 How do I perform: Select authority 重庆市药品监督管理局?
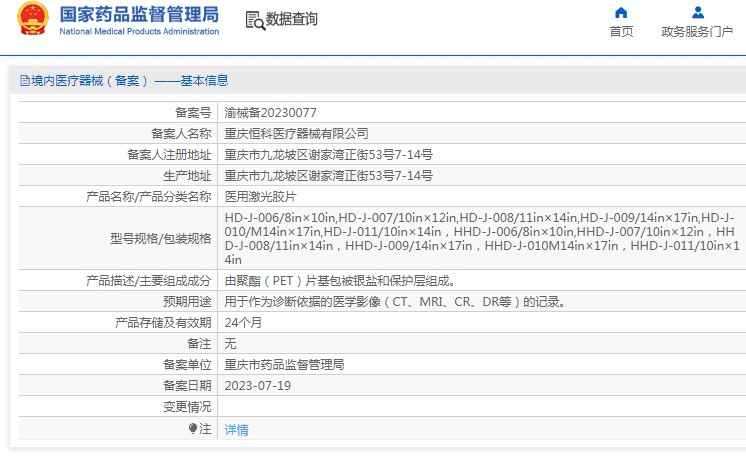coord(285,364)
